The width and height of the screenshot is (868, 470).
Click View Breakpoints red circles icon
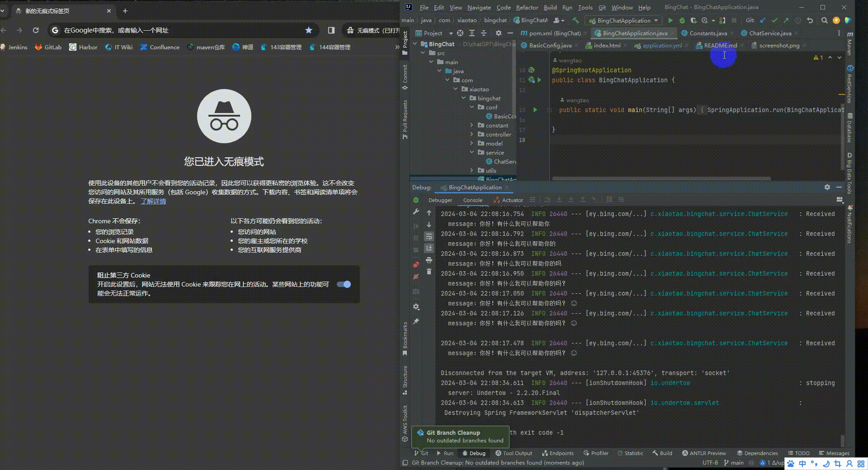[x=416, y=264]
